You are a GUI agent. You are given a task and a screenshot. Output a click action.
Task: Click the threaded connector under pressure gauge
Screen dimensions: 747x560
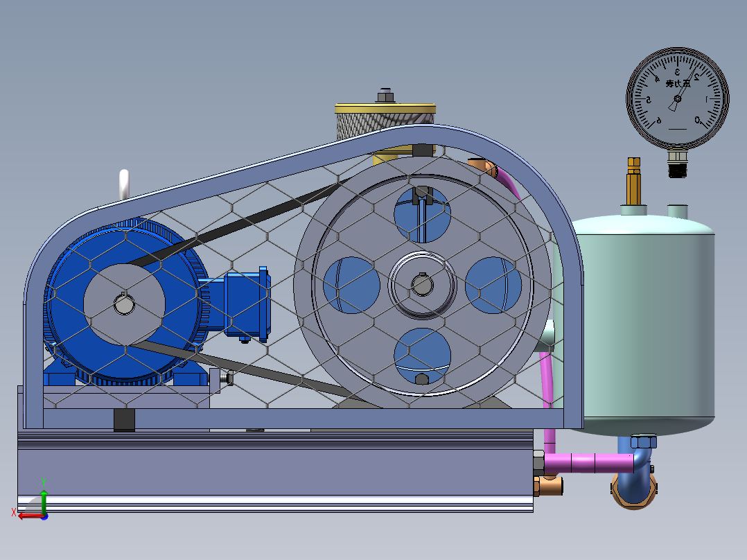(x=677, y=164)
